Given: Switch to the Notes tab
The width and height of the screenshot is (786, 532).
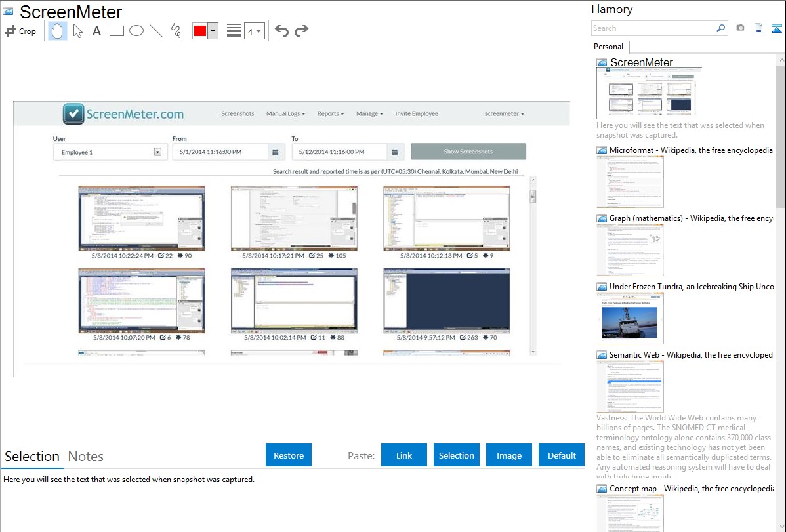Looking at the screenshot, I should [86, 457].
